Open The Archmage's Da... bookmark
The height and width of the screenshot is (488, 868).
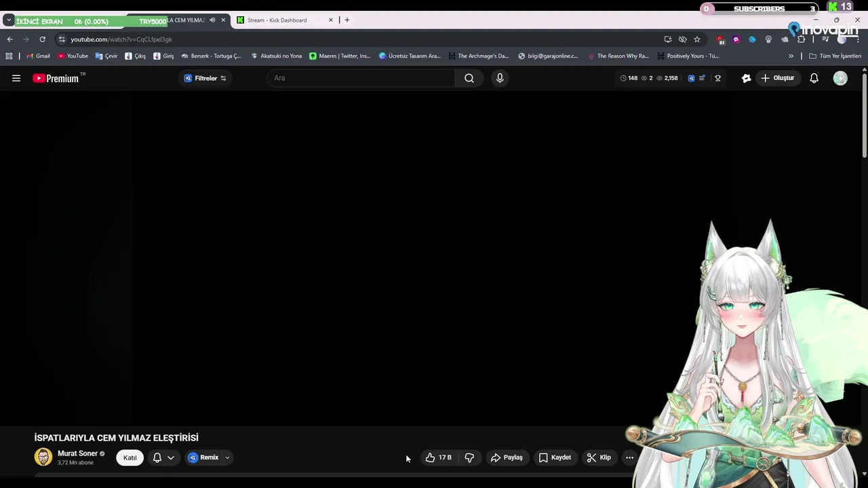478,56
